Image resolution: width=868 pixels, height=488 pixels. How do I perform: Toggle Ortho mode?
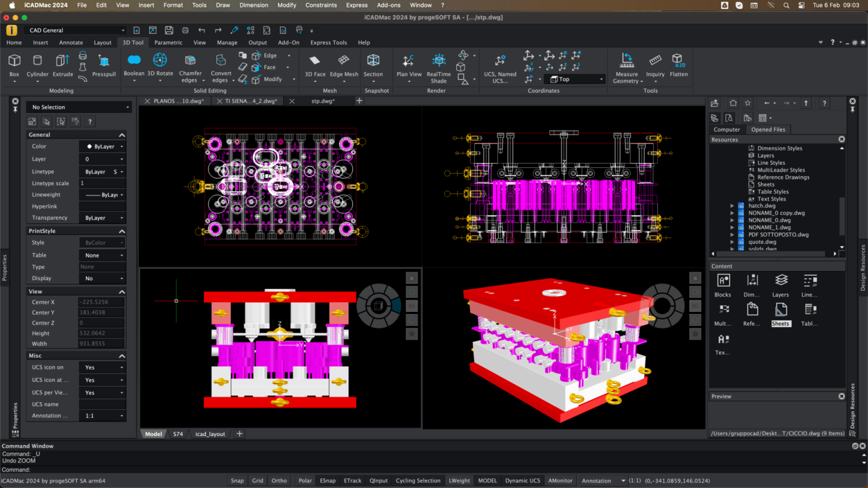tap(279, 481)
